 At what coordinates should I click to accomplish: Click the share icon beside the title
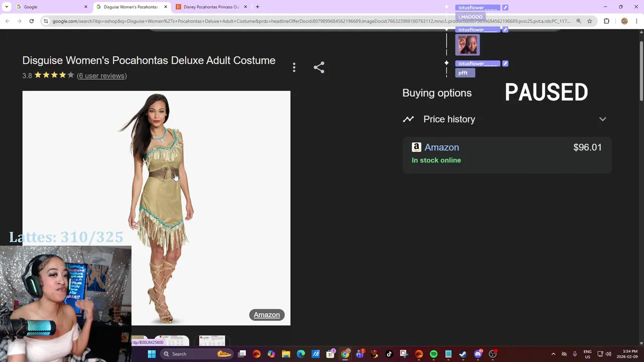click(319, 67)
